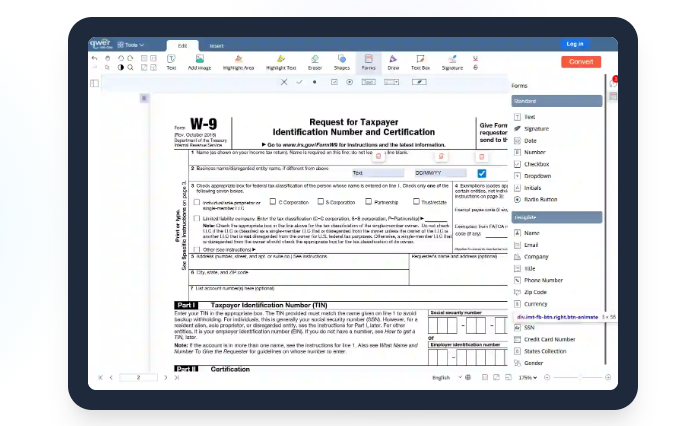Add radio button from forms subtoolbar
The width and height of the screenshot is (700, 426).
point(350,82)
